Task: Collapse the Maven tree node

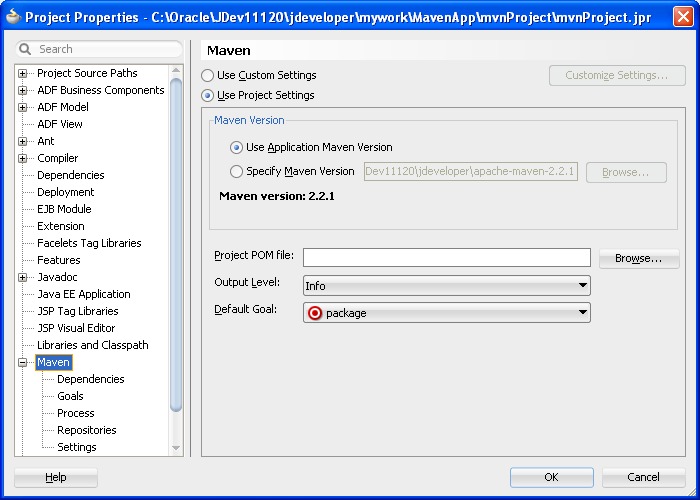Action: (22, 362)
